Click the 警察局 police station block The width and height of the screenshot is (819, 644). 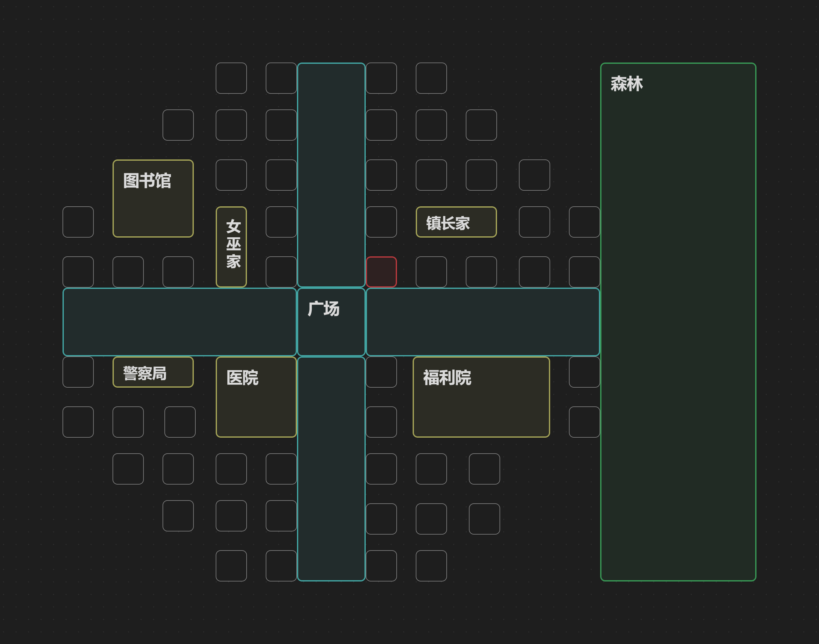(153, 372)
